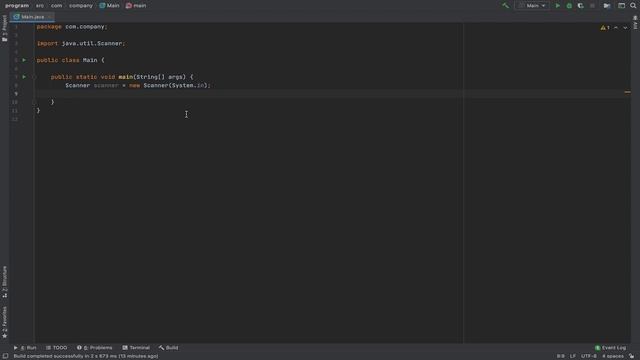Screen dimensions: 640x360
Task: Run Main with the green play icon
Action: (558, 6)
